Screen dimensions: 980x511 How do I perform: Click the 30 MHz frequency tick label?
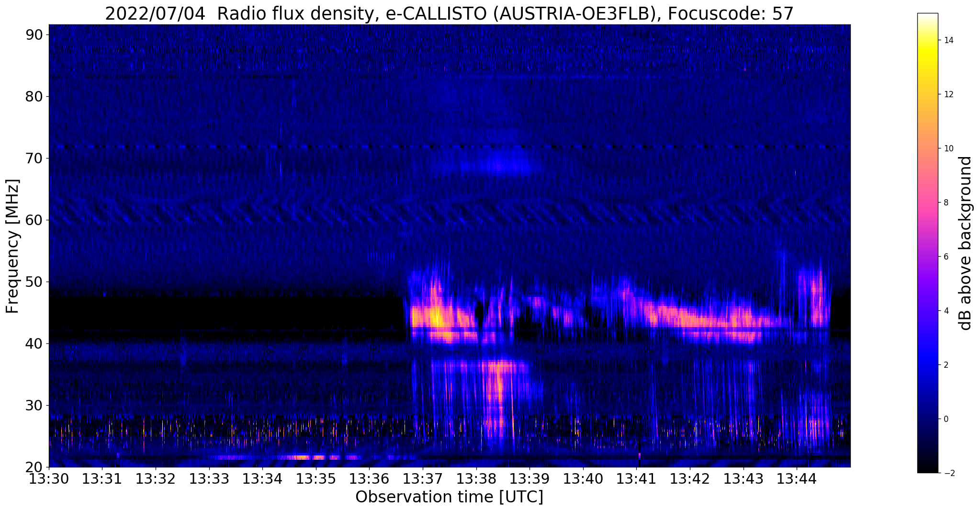coord(34,405)
